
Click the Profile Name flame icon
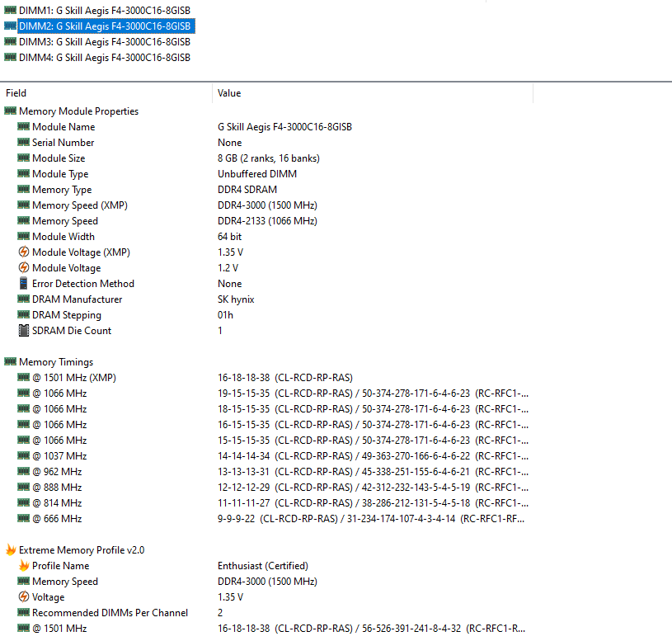tap(24, 566)
